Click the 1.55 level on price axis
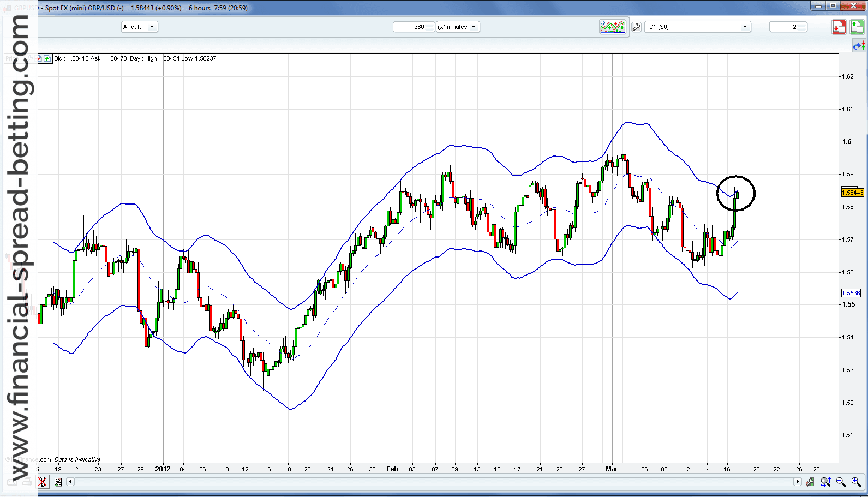 pos(848,304)
